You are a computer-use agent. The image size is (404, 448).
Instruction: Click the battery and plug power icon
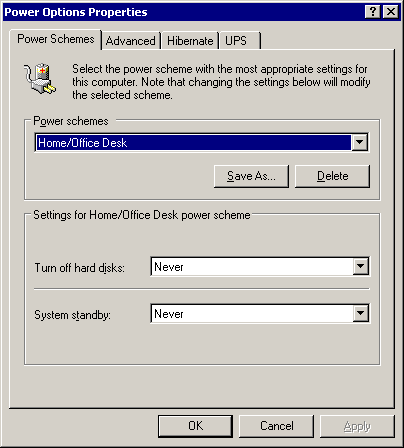pyautogui.click(x=40, y=79)
